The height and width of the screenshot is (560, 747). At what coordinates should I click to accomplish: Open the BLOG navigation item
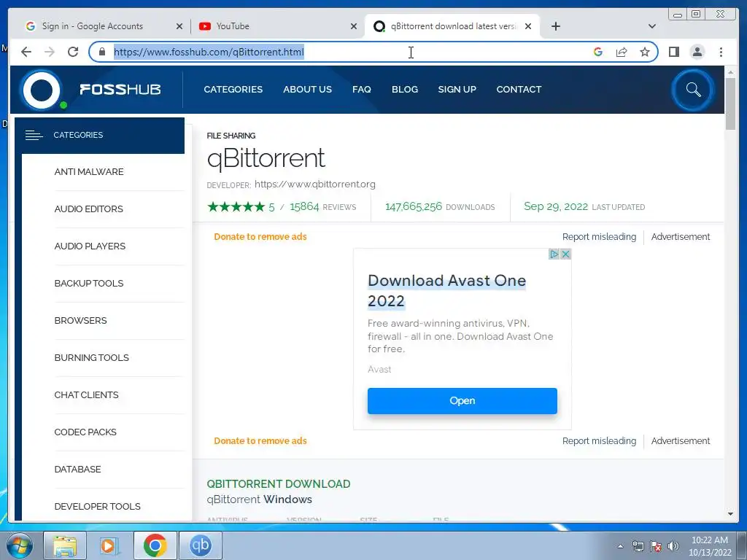pos(404,90)
